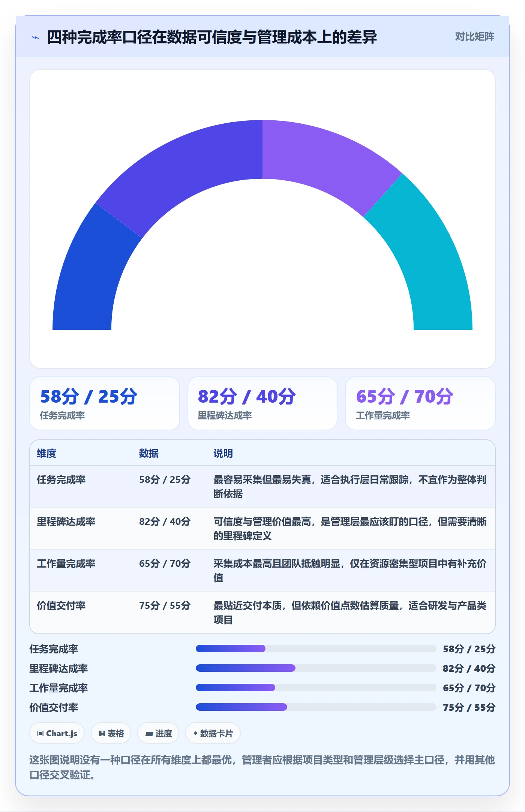Click table data cell 58分 / 25分

[x=165, y=479]
